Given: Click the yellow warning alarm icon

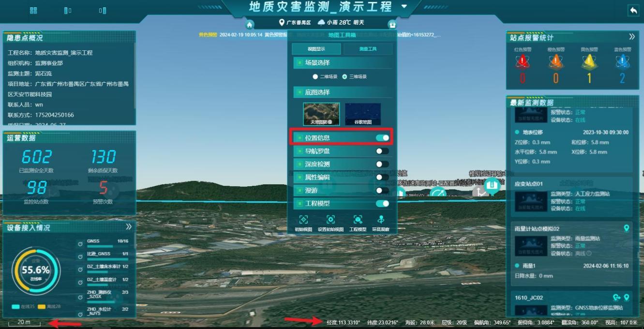Looking at the screenshot, I should (589, 62).
